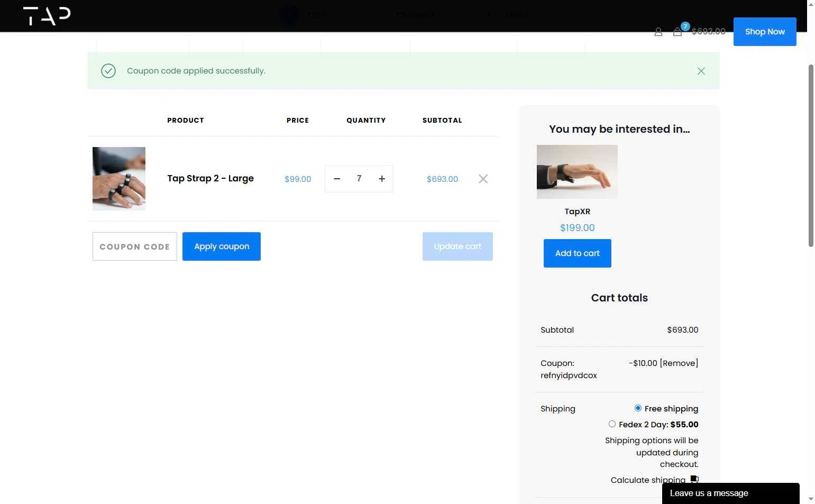Open the TapXR product image
The height and width of the screenshot is (504, 815).
pyautogui.click(x=577, y=172)
